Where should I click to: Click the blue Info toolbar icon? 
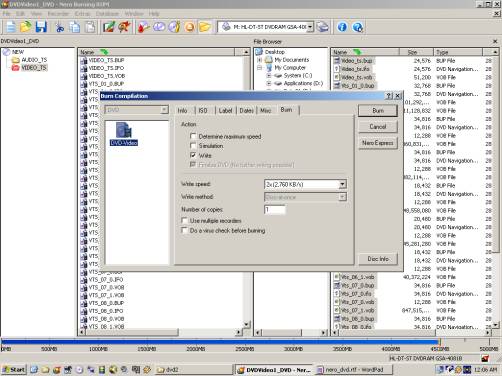[342, 27]
